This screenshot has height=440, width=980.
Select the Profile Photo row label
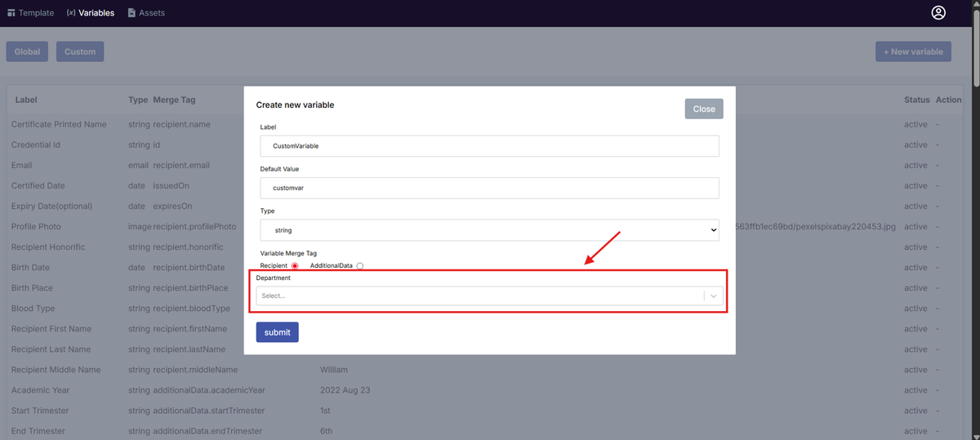pyautogui.click(x=36, y=226)
